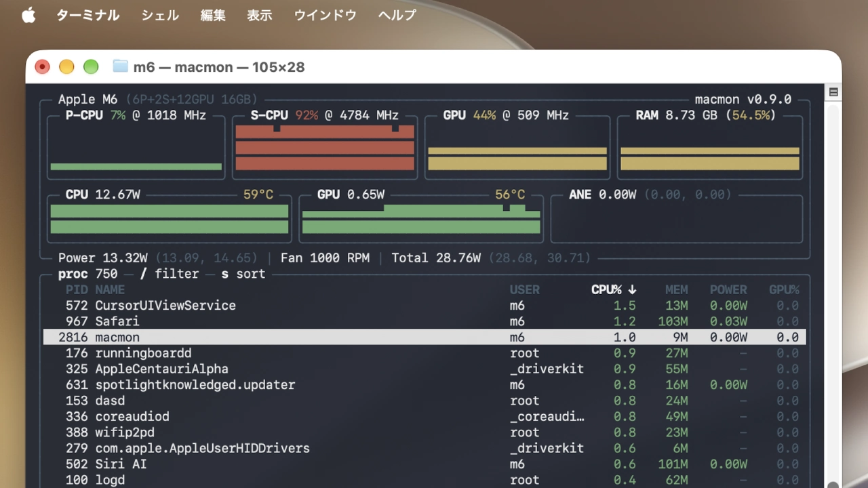Image resolution: width=868 pixels, height=488 pixels.
Task: Click the P-CPU usage graph
Action: (136, 147)
